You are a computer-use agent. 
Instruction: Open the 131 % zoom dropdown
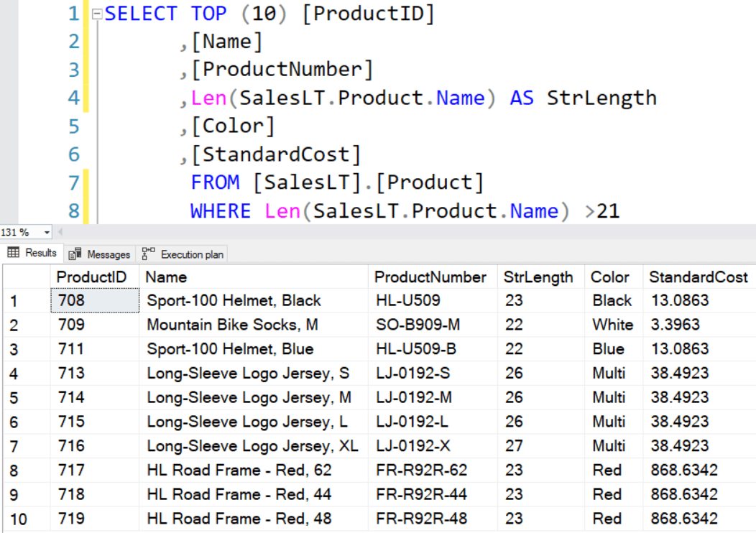pos(47,232)
